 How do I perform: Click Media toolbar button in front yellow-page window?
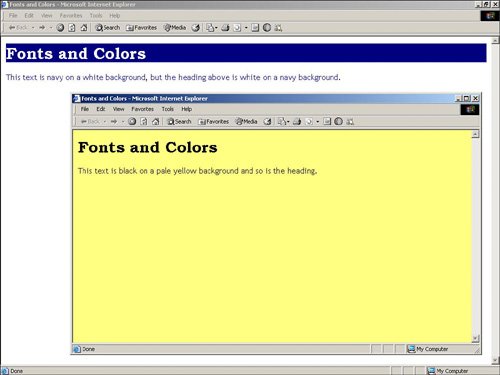coord(246,122)
